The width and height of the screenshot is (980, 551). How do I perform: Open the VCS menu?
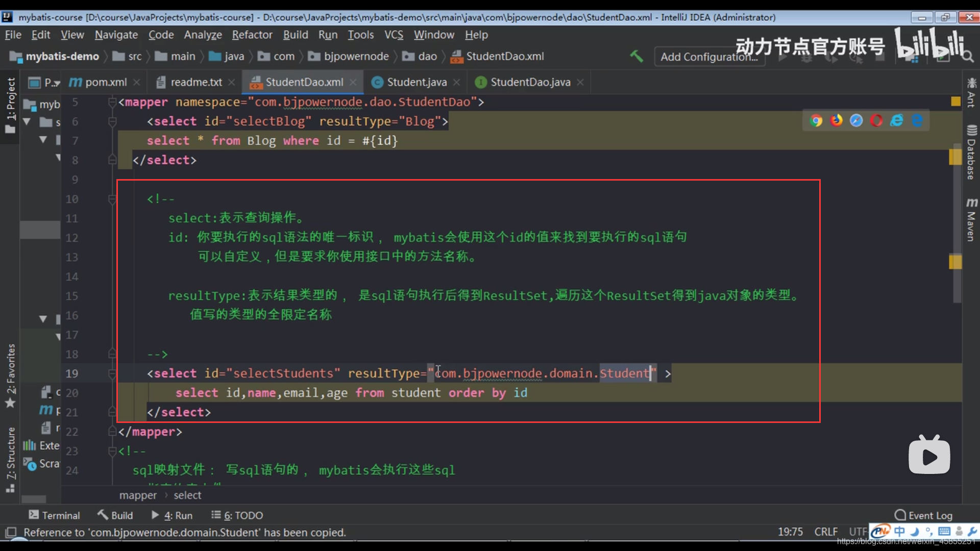tap(394, 35)
